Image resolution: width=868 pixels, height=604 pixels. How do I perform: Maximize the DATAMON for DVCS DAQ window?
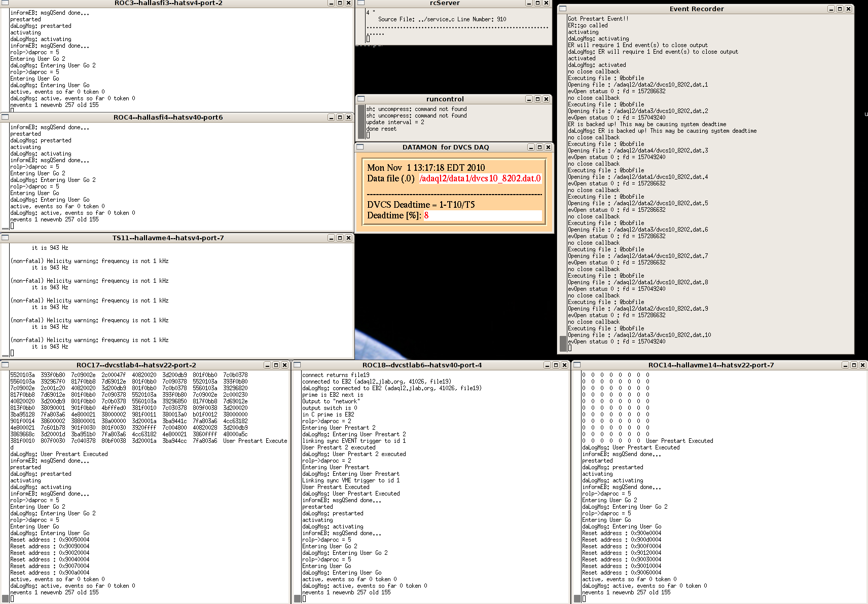click(539, 147)
